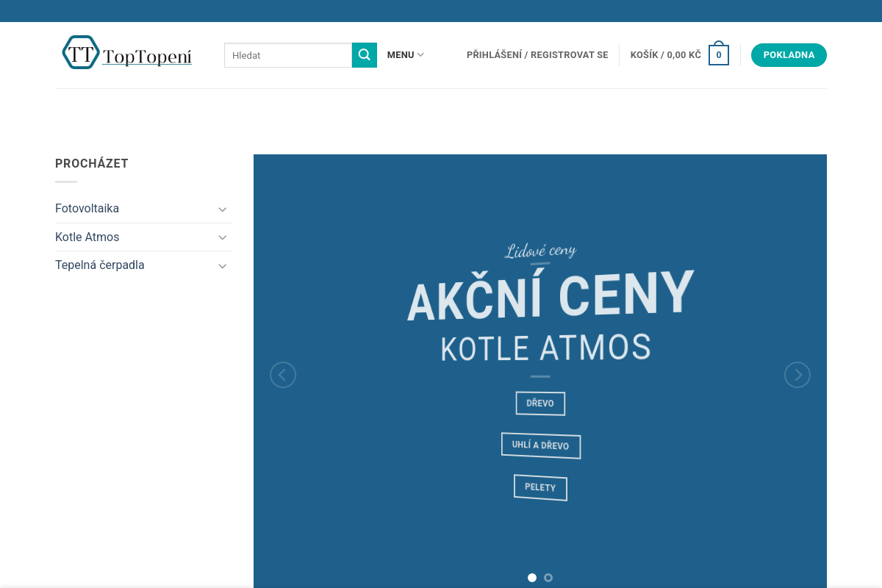The height and width of the screenshot is (588, 882).
Task: Expand the Tepelná čerpadla chevron
Action: pyautogui.click(x=222, y=266)
